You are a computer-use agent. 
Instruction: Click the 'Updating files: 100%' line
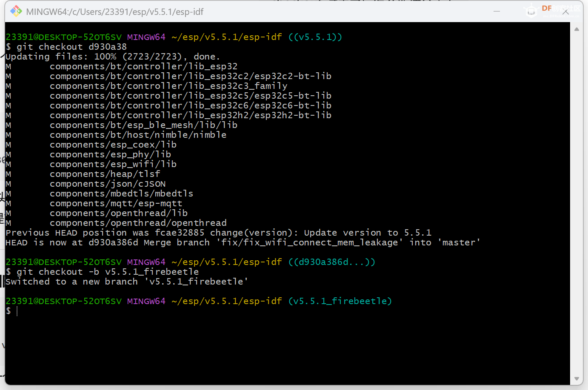pos(112,57)
